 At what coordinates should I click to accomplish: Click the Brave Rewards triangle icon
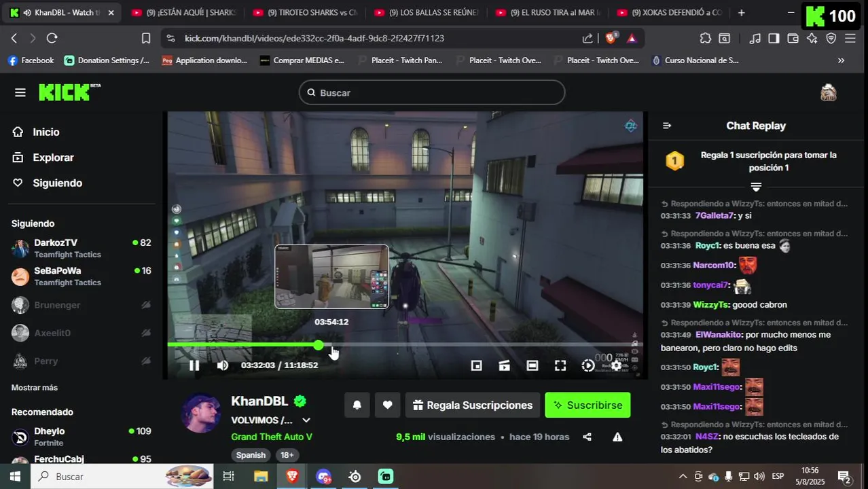(x=632, y=39)
